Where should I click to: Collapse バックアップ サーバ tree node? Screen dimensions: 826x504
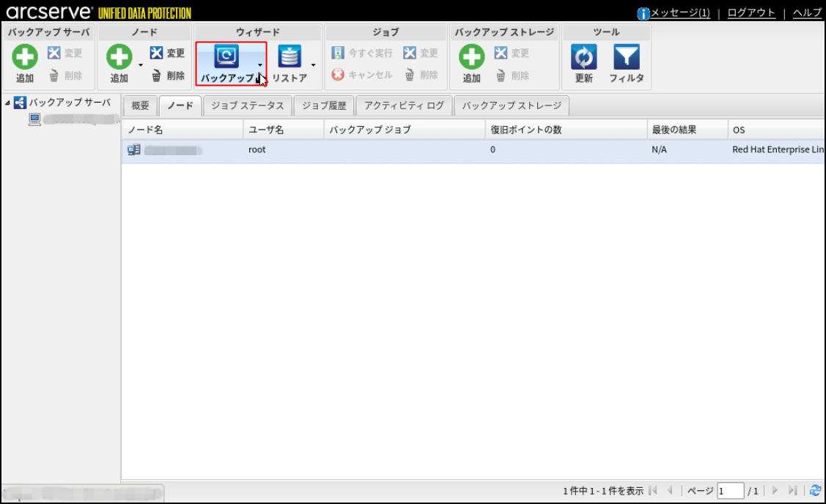[7, 103]
